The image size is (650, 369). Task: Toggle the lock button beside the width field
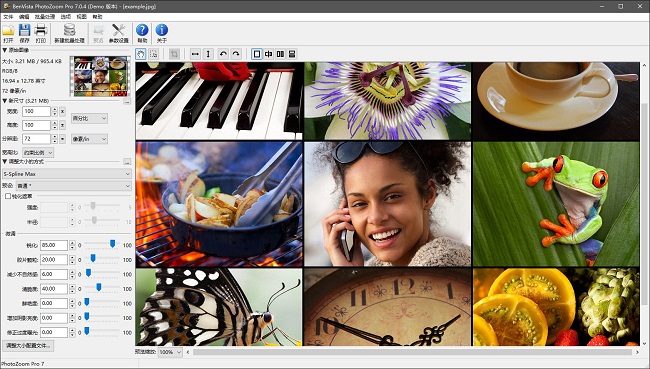click(x=63, y=112)
